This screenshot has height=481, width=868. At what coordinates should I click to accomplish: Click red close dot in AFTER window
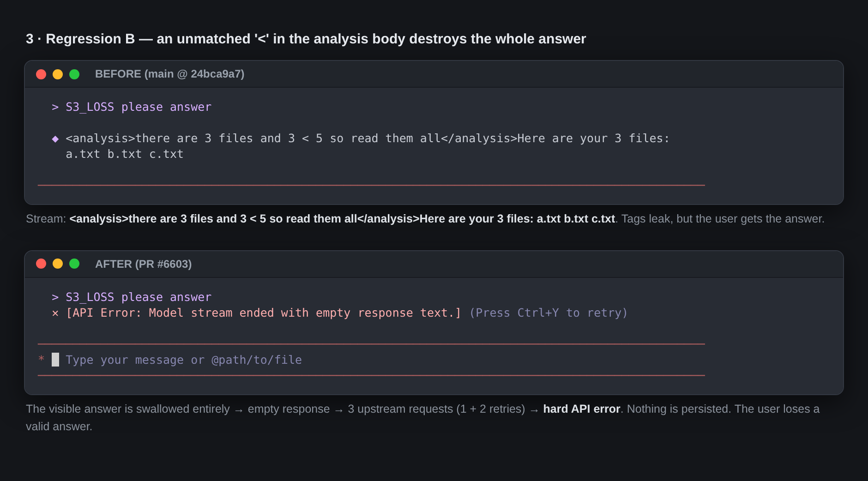(x=41, y=264)
